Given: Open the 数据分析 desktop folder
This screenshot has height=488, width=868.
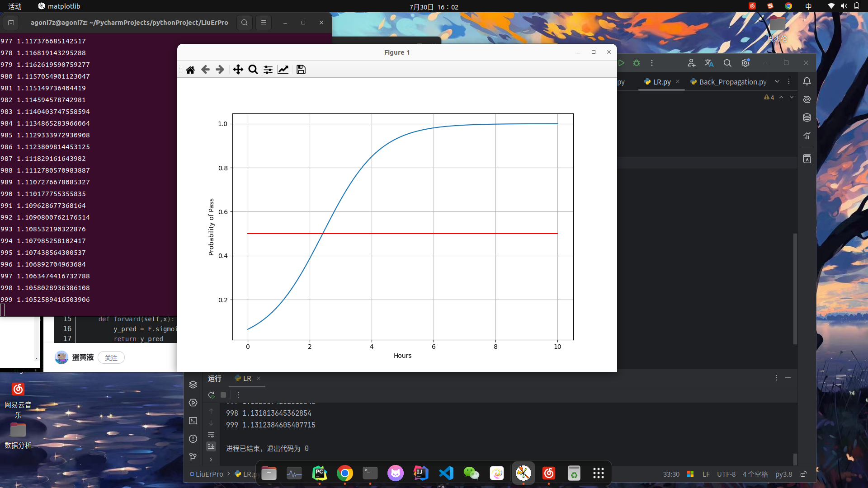Looking at the screenshot, I should point(18,436).
